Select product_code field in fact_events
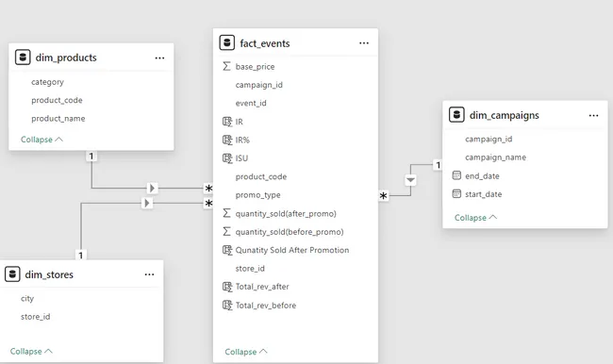 tap(260, 176)
